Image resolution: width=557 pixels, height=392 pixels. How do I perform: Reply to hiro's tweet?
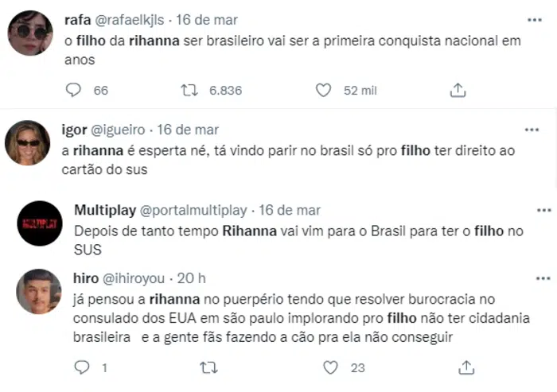(81, 367)
